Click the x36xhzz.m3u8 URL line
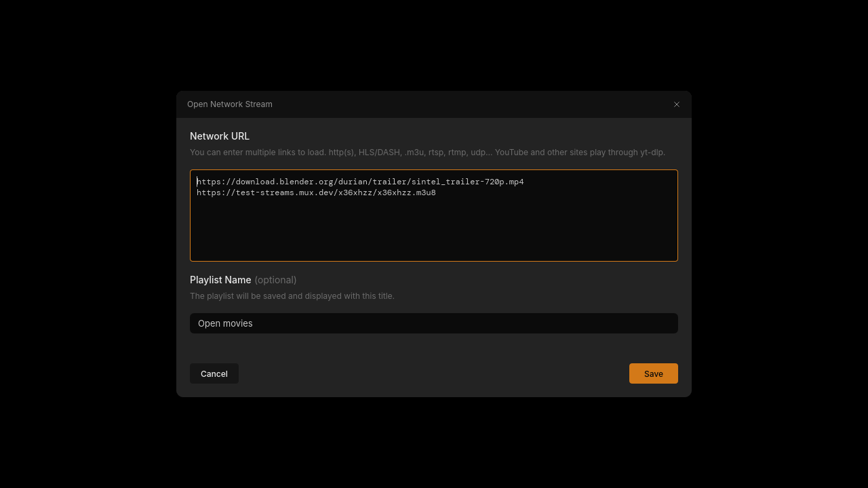868x488 pixels. [316, 192]
